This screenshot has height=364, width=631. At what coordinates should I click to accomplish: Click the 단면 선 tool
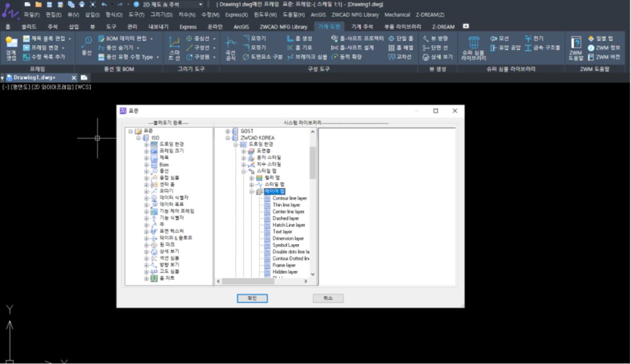point(435,48)
